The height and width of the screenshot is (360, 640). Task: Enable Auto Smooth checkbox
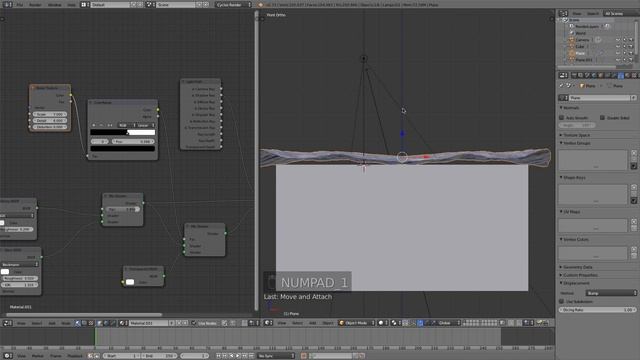tap(562, 118)
